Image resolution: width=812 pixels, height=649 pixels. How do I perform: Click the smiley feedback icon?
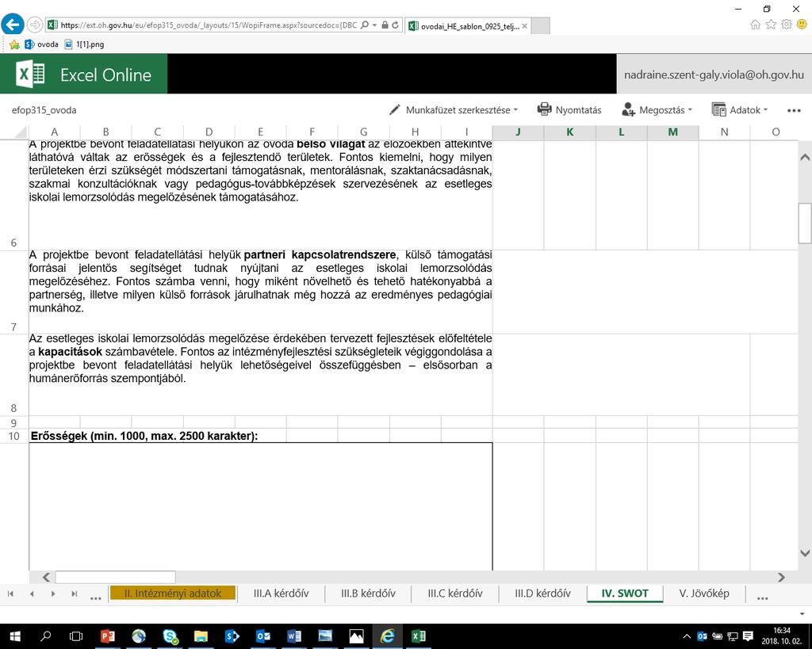click(x=802, y=25)
